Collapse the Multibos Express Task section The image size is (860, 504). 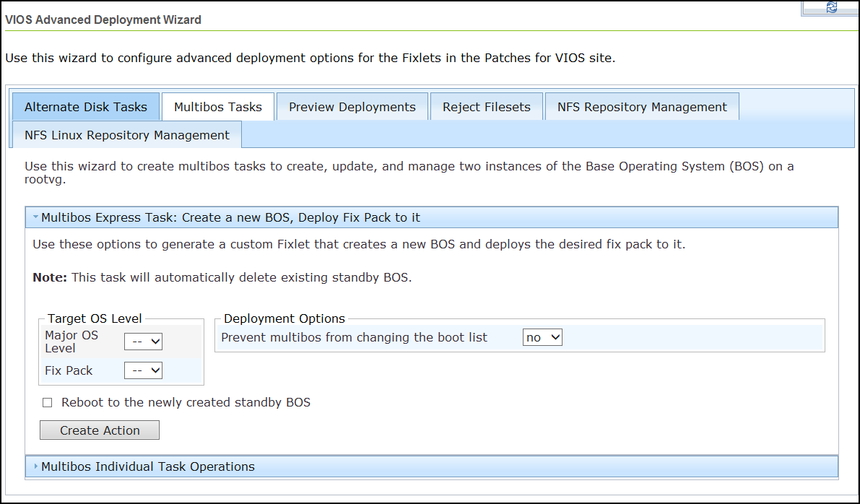(x=432, y=218)
